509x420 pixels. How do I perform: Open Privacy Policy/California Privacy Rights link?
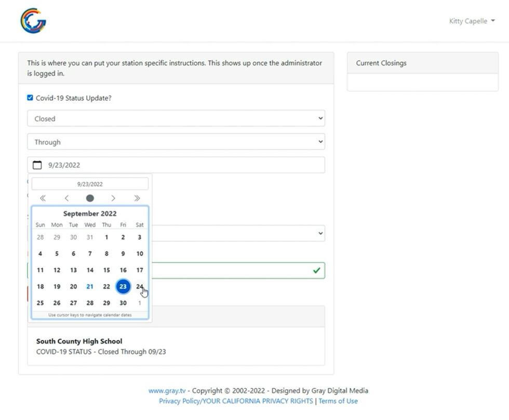point(236,401)
